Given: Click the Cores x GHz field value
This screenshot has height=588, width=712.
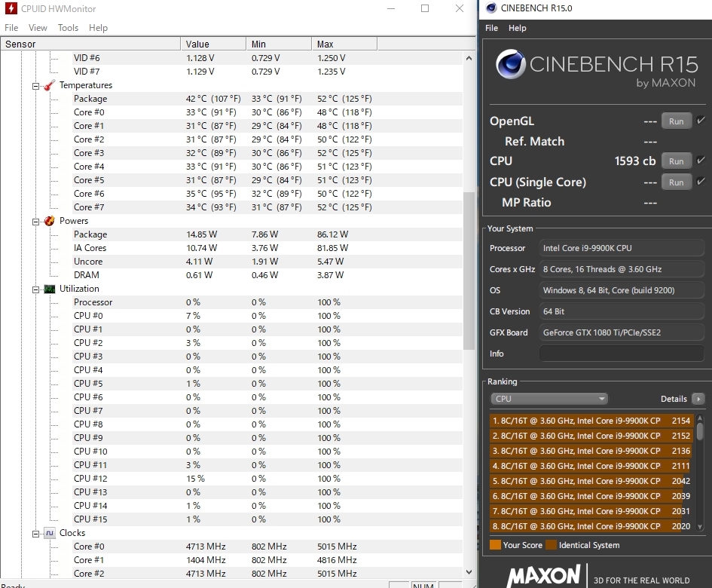Looking at the screenshot, I should click(x=622, y=269).
